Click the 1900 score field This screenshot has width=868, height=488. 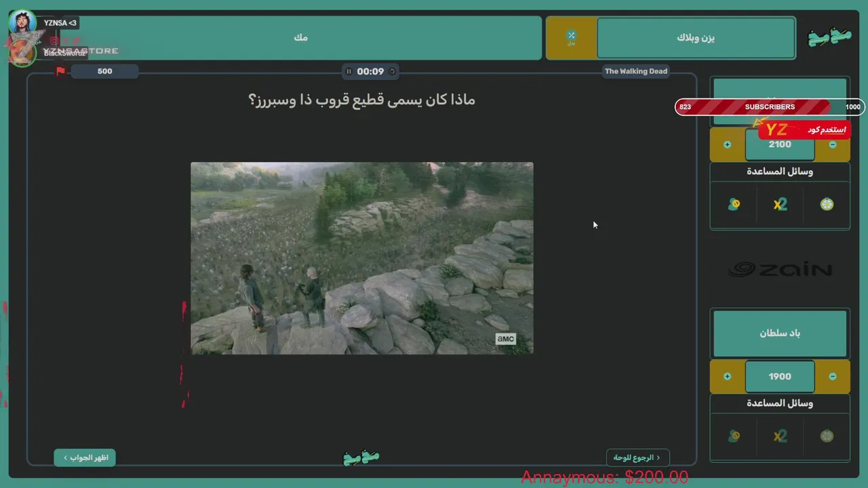point(780,376)
